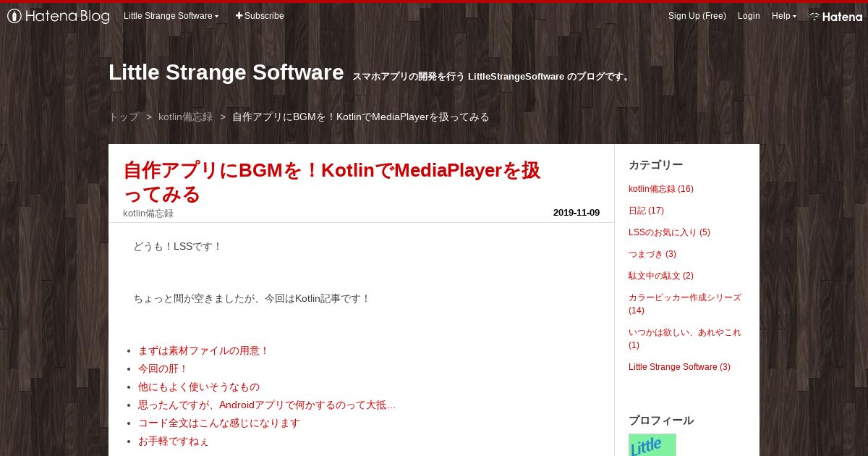The image size is (868, 456).
Task: Click the カテゴリー sidebar heading
Action: 656,165
